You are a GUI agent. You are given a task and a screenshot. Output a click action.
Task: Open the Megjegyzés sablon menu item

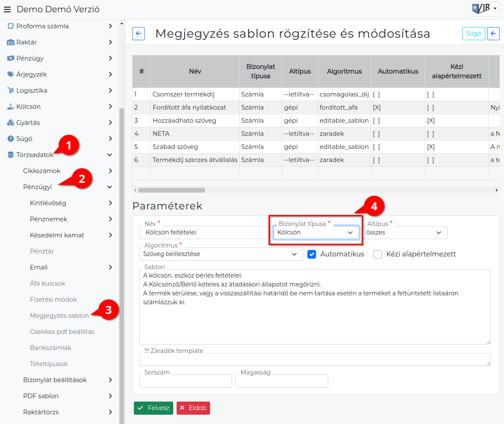tap(59, 315)
